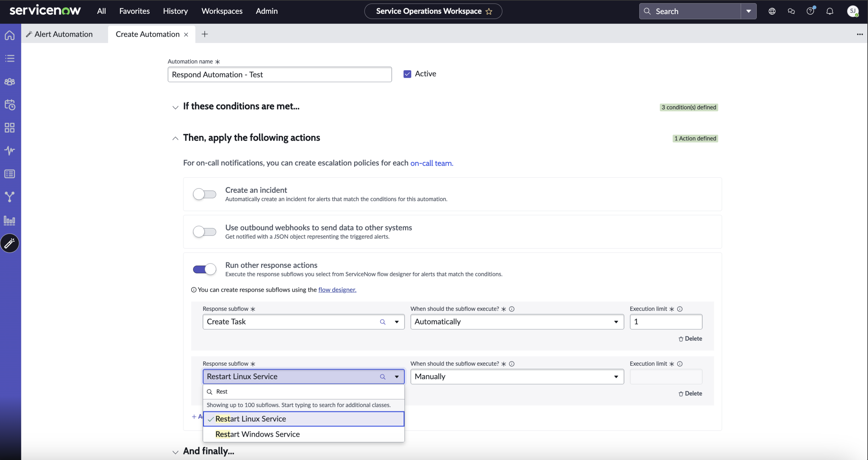Open the Favorites menu
The width and height of the screenshot is (868, 460).
point(134,11)
